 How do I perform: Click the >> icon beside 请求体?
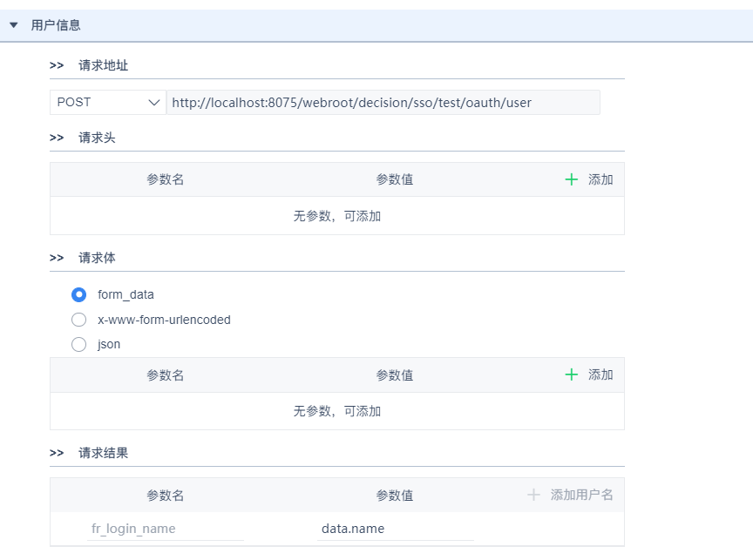tap(57, 258)
